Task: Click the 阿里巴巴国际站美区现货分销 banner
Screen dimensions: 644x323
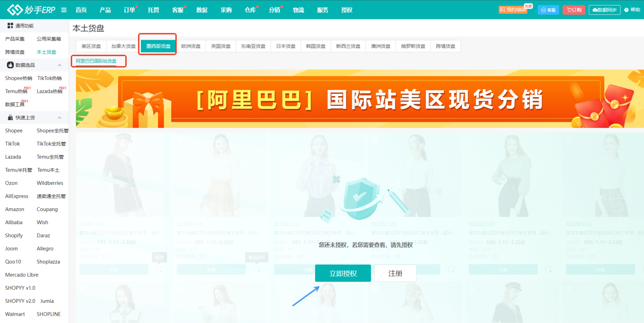Action: tap(360, 99)
